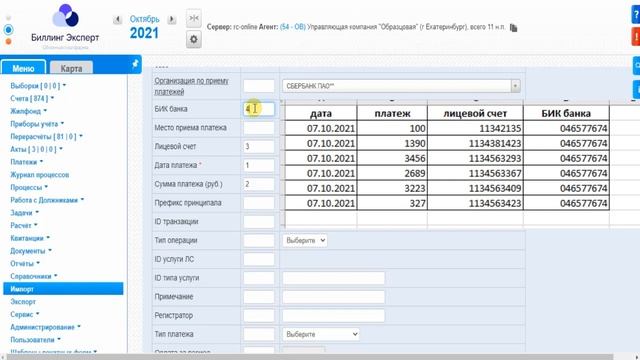Open settings gear button
Viewport: 640px width, 360px height.
(194, 40)
